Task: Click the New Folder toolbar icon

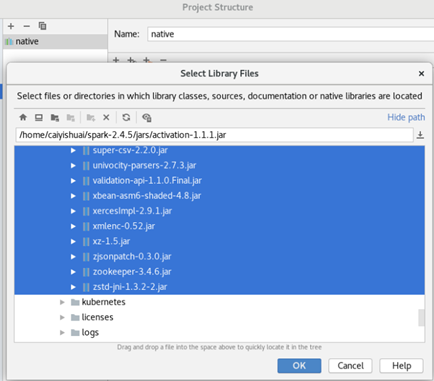Action: click(91, 117)
